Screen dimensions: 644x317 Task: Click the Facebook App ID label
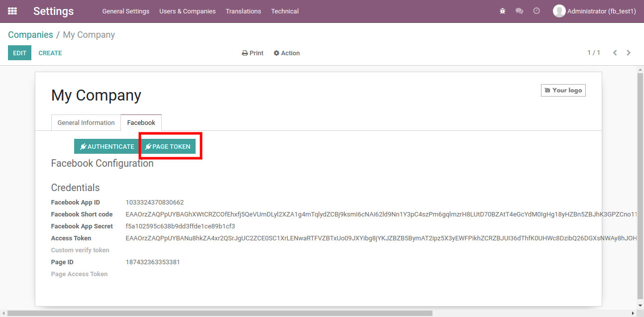[76, 203]
